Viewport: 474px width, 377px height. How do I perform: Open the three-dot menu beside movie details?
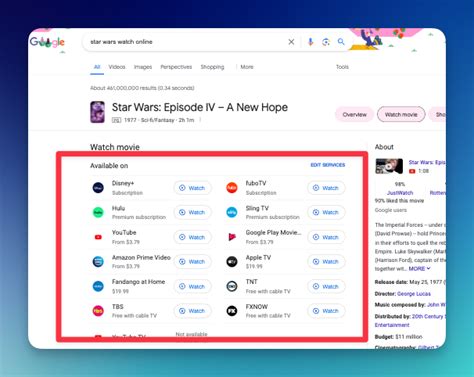click(200, 120)
